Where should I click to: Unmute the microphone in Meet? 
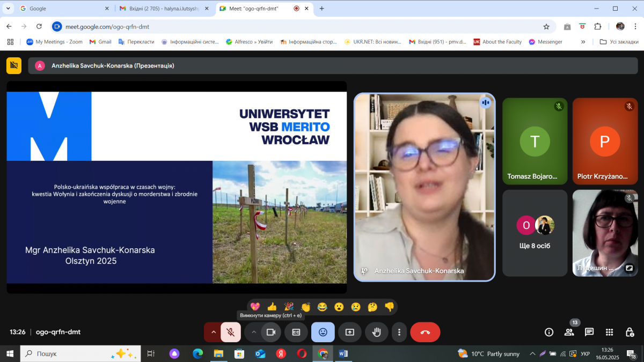[x=230, y=333]
